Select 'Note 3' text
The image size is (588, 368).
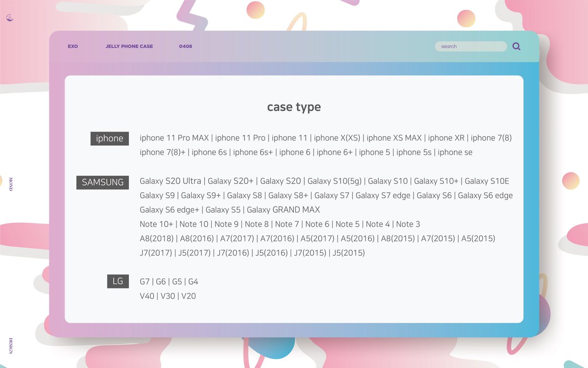(x=408, y=224)
